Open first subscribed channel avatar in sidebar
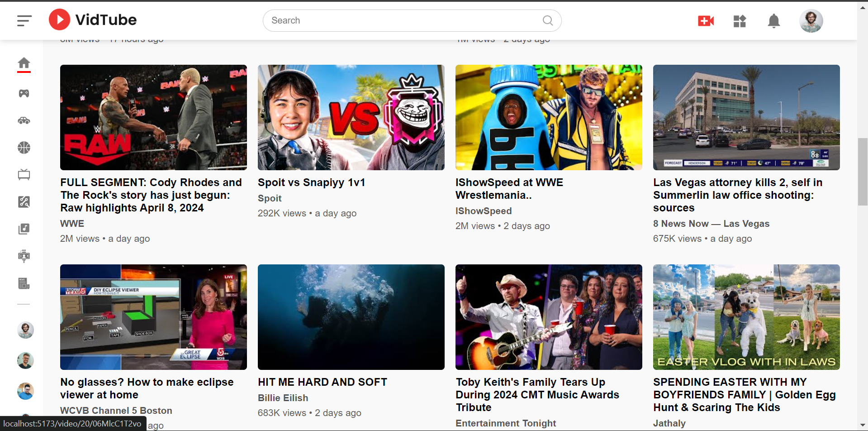Image resolution: width=868 pixels, height=431 pixels. [25, 330]
